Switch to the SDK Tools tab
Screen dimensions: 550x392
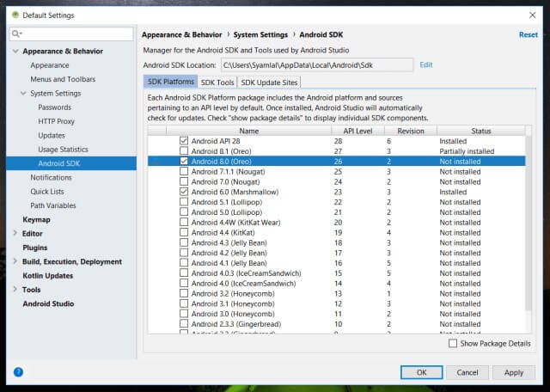point(217,83)
